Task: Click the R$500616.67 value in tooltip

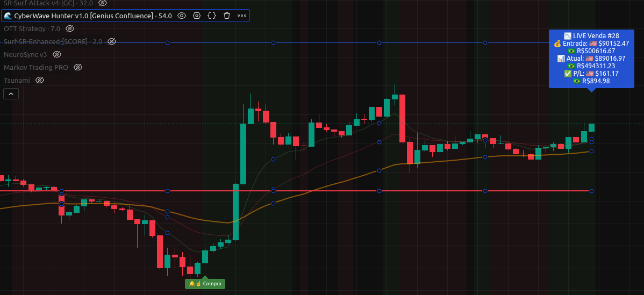Action: tap(591, 51)
